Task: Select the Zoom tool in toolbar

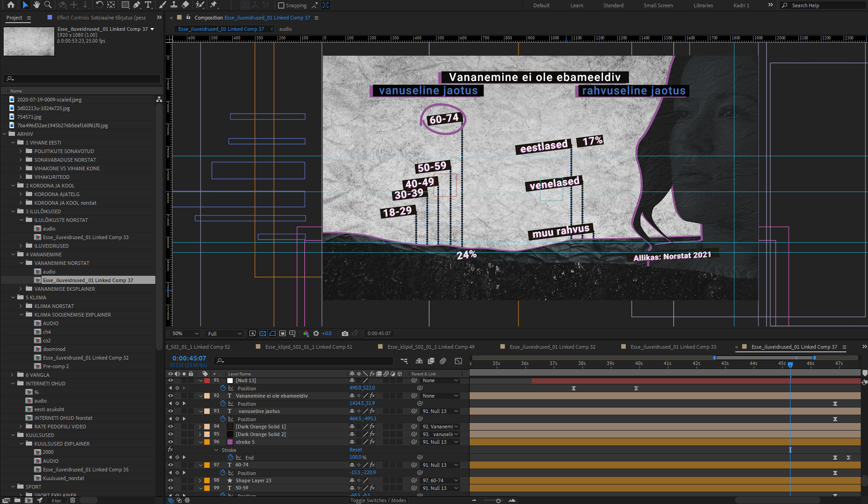Action: (x=48, y=5)
